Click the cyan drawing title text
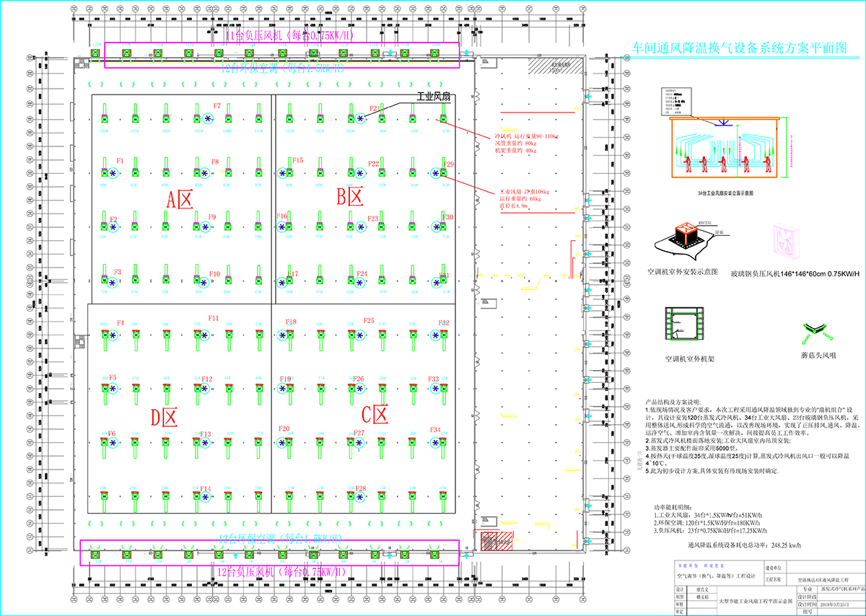 (739, 48)
